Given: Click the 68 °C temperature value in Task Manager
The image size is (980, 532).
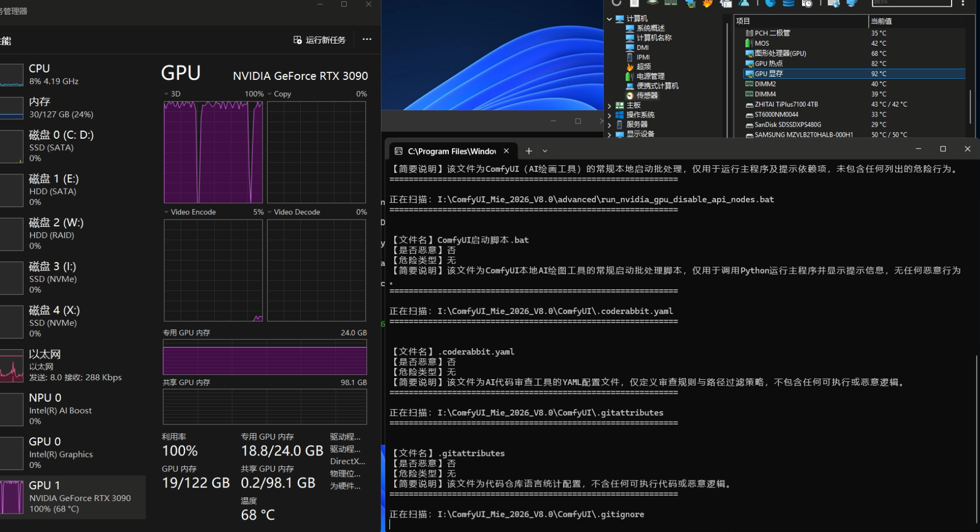Looking at the screenshot, I should point(258,515).
